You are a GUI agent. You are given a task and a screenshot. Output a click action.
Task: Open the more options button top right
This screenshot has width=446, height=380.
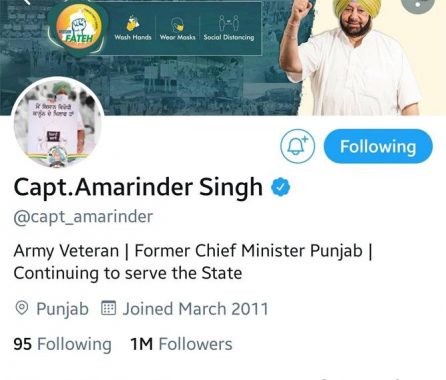tap(418, 3)
